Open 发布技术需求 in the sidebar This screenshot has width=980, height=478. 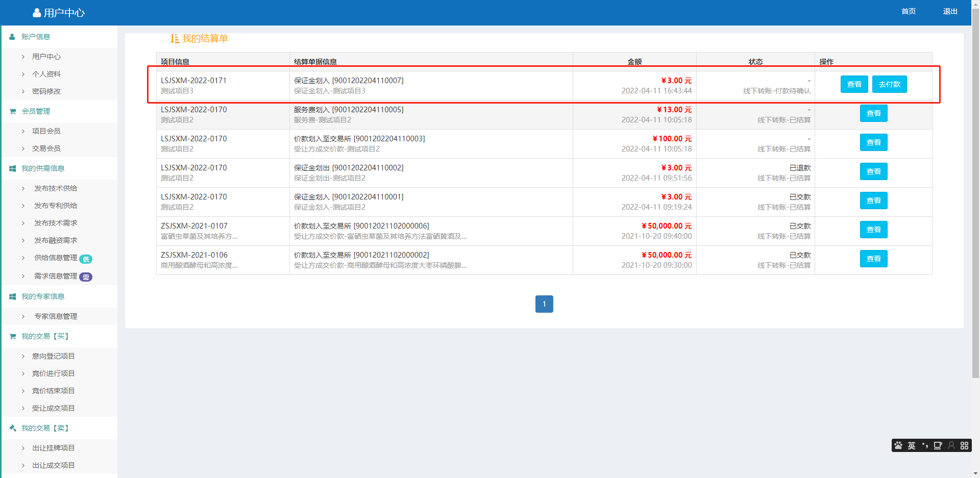click(56, 223)
